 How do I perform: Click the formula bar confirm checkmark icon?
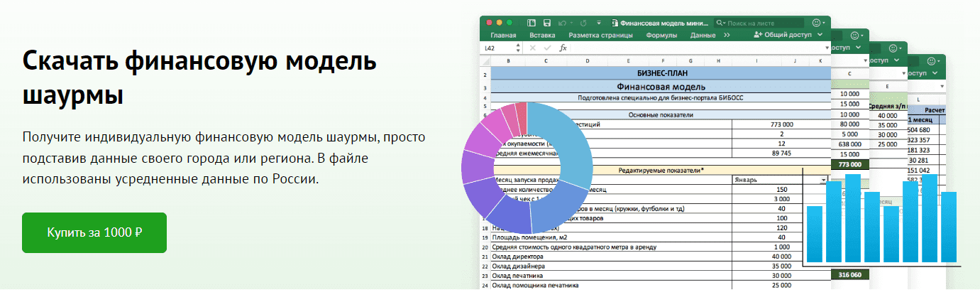point(546,48)
